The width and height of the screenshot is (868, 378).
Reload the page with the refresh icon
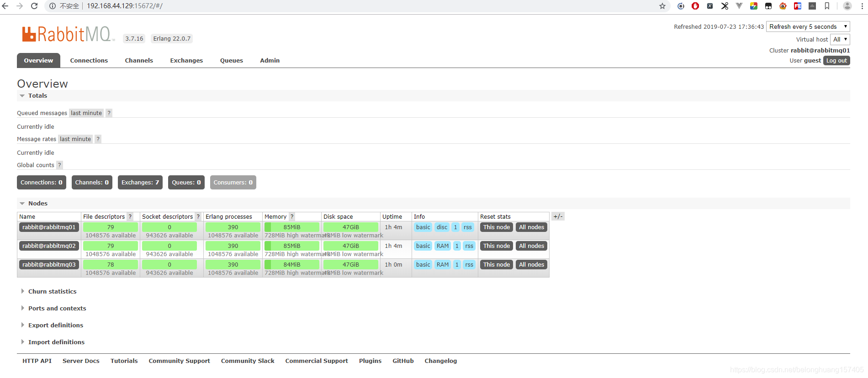(x=34, y=6)
